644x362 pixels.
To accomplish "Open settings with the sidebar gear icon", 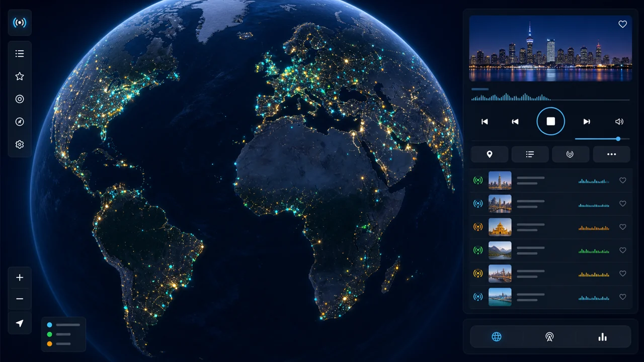I will [20, 144].
